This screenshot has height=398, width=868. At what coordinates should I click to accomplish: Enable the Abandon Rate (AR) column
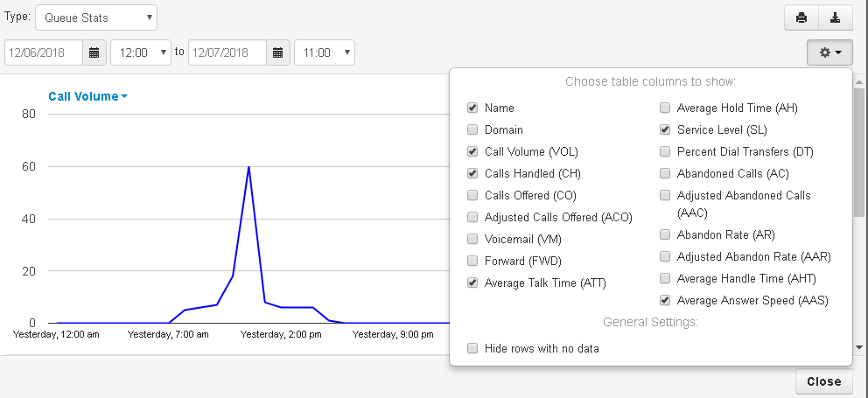[665, 234]
